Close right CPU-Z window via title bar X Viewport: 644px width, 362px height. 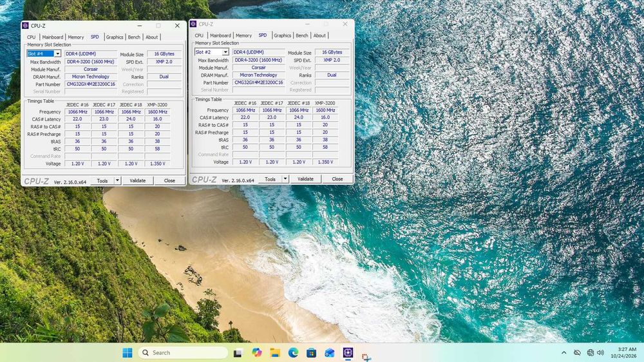pyautogui.click(x=345, y=24)
